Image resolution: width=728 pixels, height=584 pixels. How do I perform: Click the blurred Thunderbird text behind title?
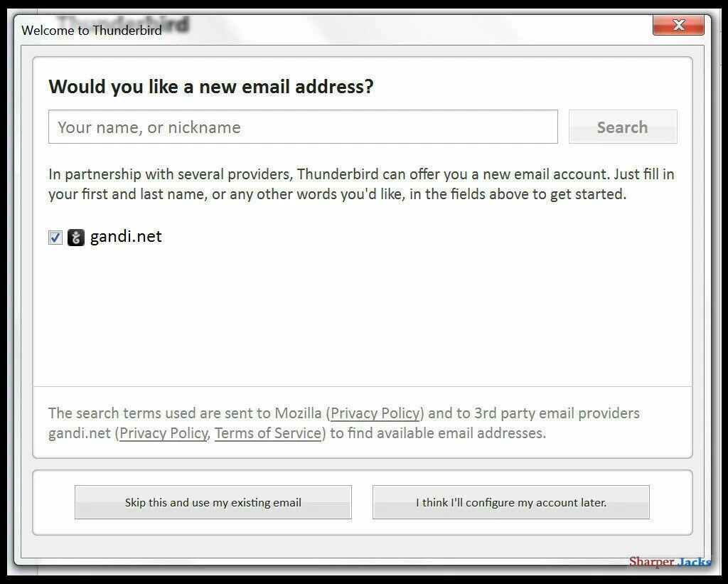coord(123,24)
